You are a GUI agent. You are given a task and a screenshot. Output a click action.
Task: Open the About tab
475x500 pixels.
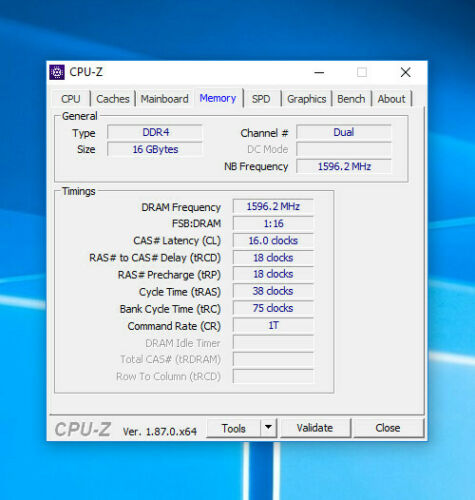[391, 99]
